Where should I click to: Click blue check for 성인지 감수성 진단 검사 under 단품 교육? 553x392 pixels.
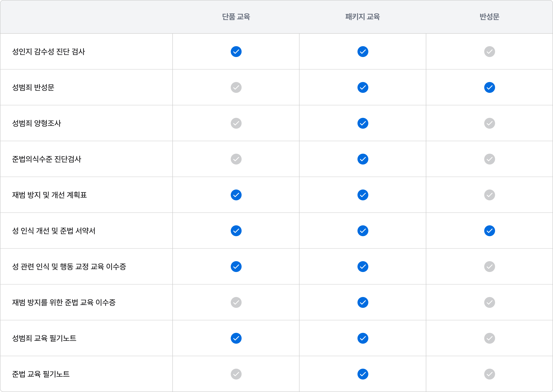click(236, 51)
